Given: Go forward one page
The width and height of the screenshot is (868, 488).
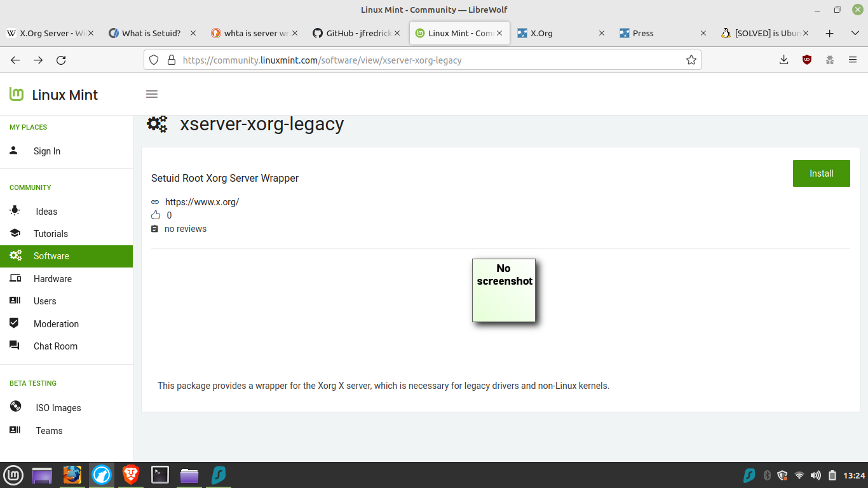Looking at the screenshot, I should (x=38, y=60).
